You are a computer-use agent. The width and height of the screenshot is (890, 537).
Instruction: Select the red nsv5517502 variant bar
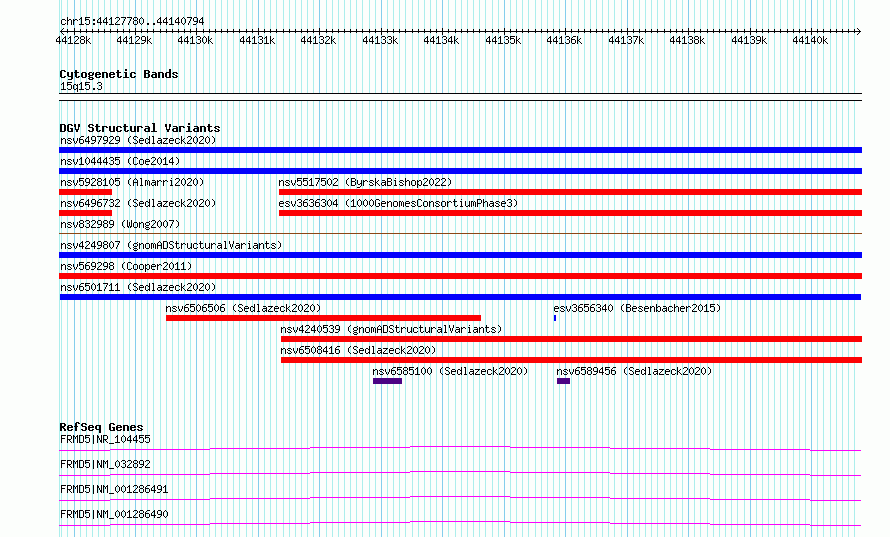[x=570, y=192]
